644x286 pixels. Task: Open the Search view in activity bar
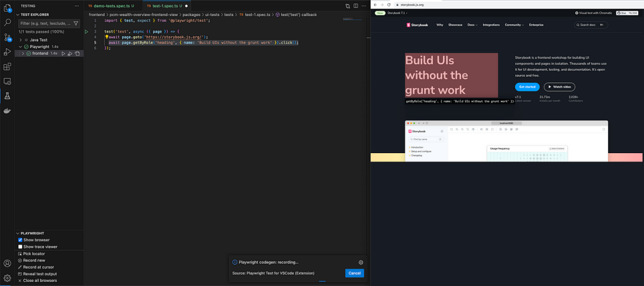(x=7, y=23)
